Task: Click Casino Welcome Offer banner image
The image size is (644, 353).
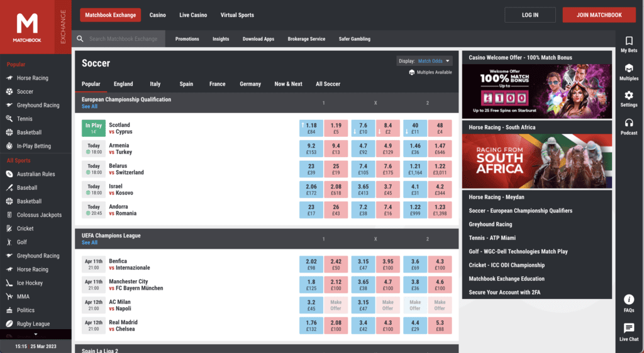Action: pos(537,91)
